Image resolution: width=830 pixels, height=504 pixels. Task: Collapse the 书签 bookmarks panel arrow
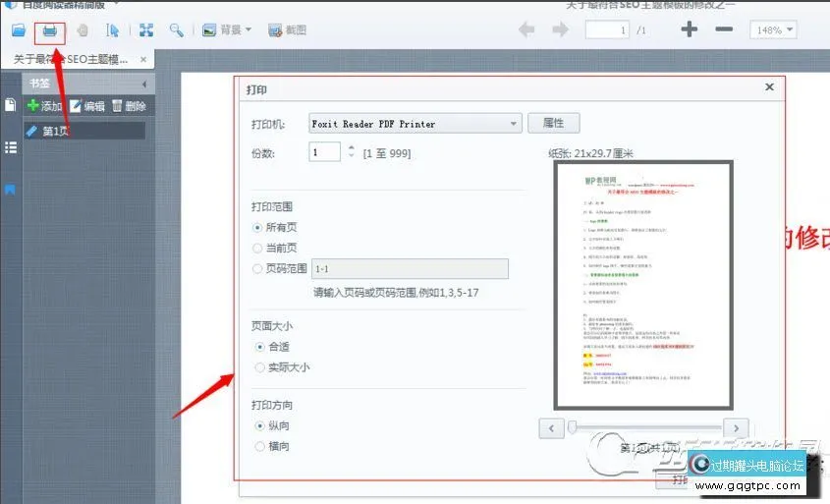pyautogui.click(x=144, y=84)
